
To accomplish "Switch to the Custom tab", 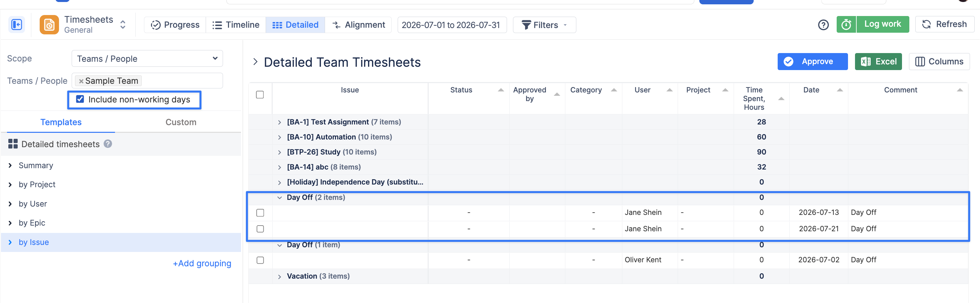I will pos(181,122).
